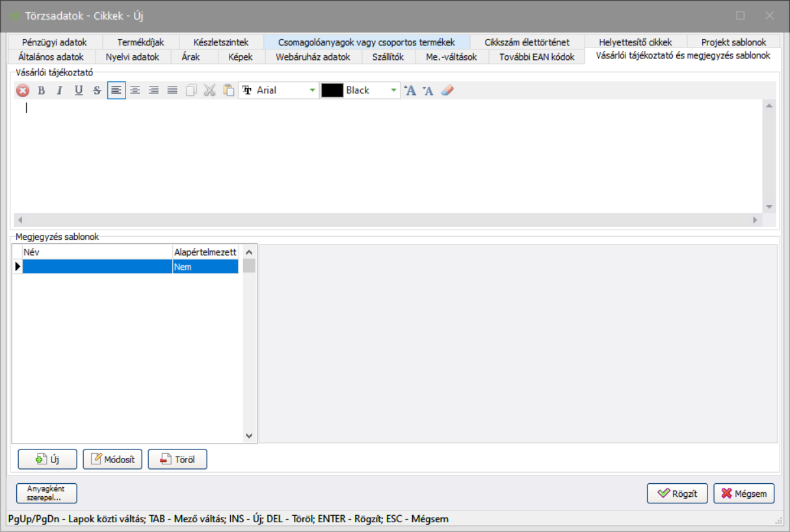
Task: Toggle bold text formatting
Action: [x=41, y=91]
